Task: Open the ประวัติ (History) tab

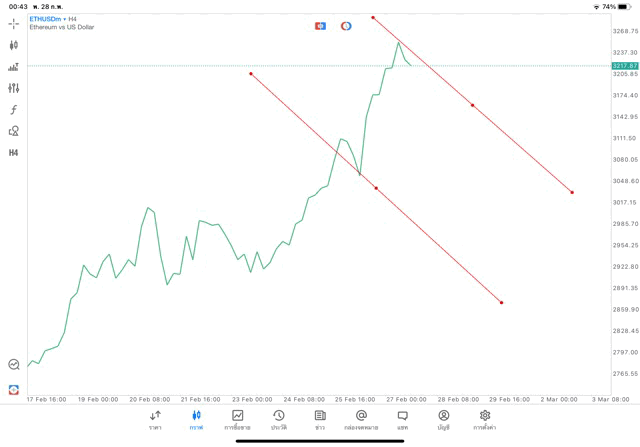Action: [x=278, y=420]
